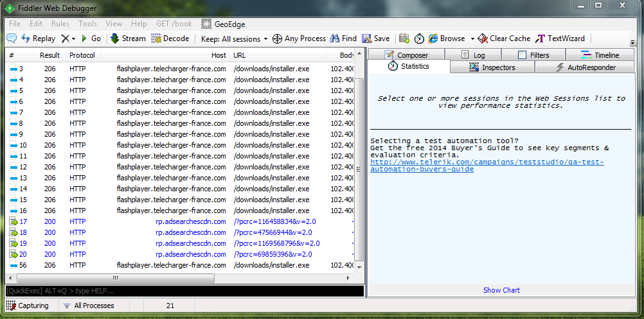The image size is (644, 319).
Task: Select session 56 in the list
Action: tap(180, 265)
